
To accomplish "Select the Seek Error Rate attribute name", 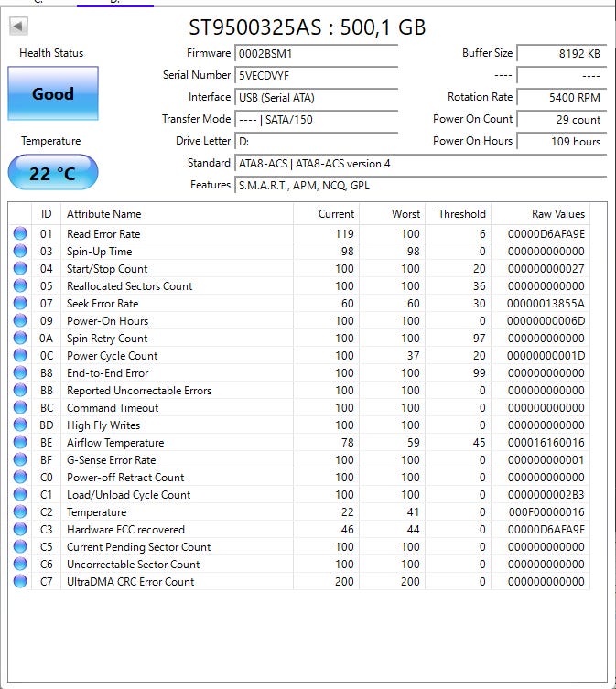I will point(103,303).
